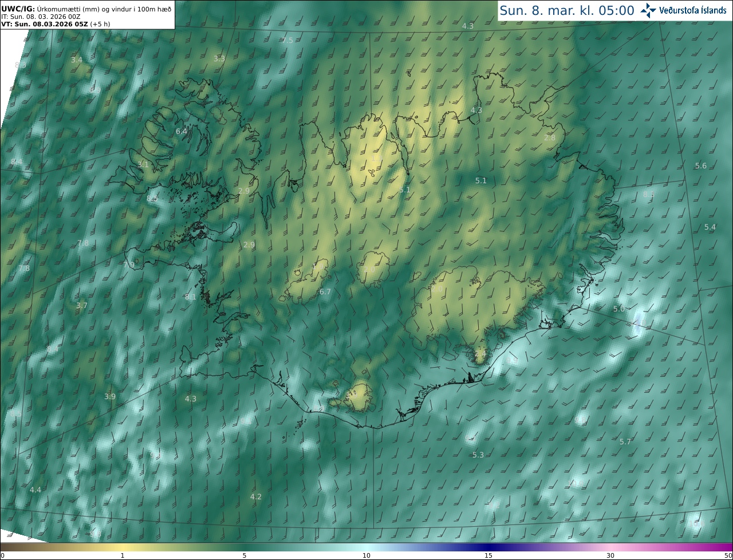Select the date heading Sun. 8. mar. kl. 05:00

click(x=567, y=10)
